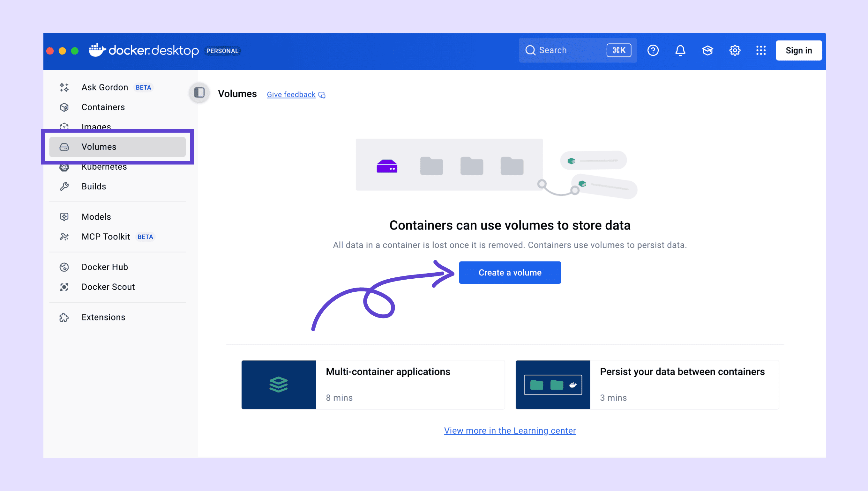Toggle the sidebar collapse button
Screen dimensions: 868x491
199,93
